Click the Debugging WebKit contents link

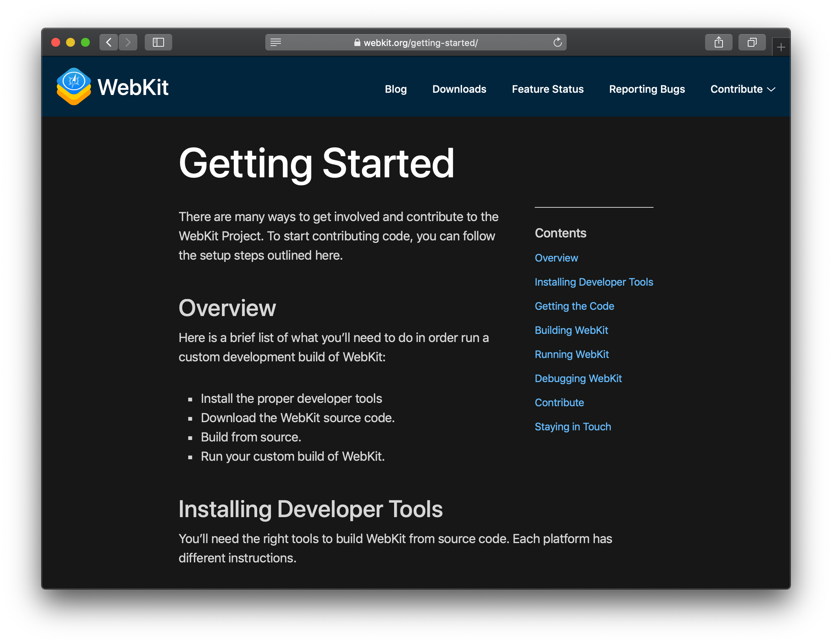[579, 378]
